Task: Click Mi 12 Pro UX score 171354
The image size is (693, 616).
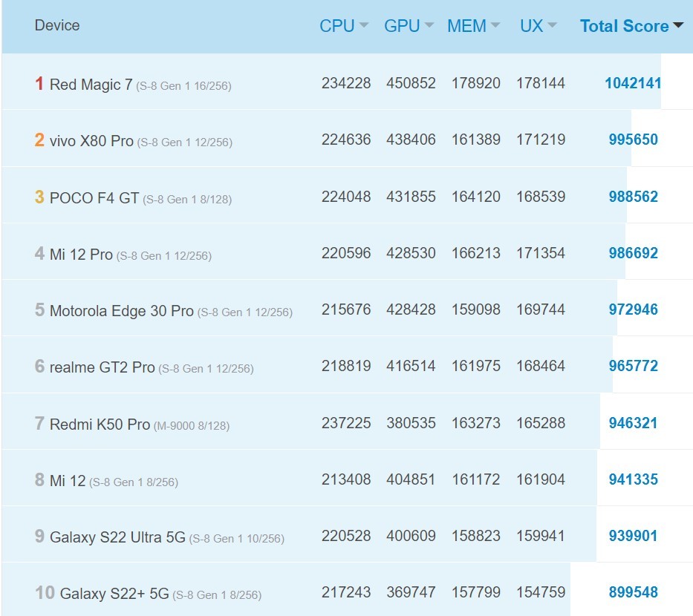Action: pos(541,253)
